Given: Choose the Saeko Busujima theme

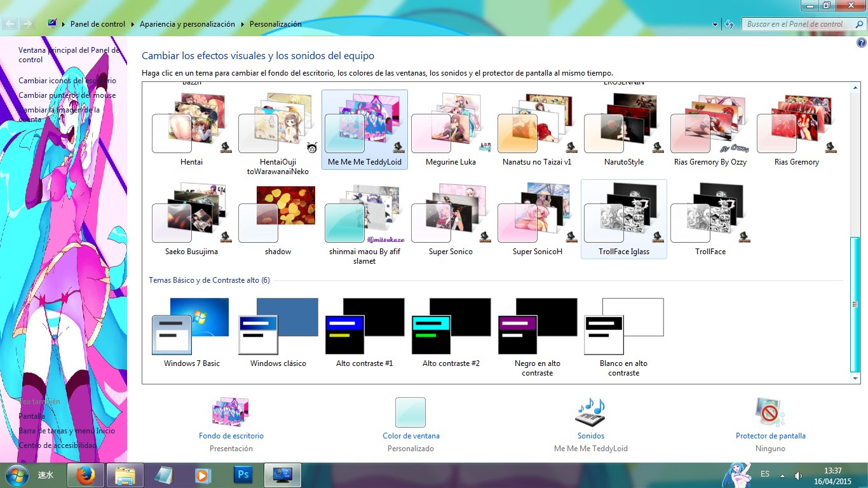Looking at the screenshot, I should click(192, 219).
